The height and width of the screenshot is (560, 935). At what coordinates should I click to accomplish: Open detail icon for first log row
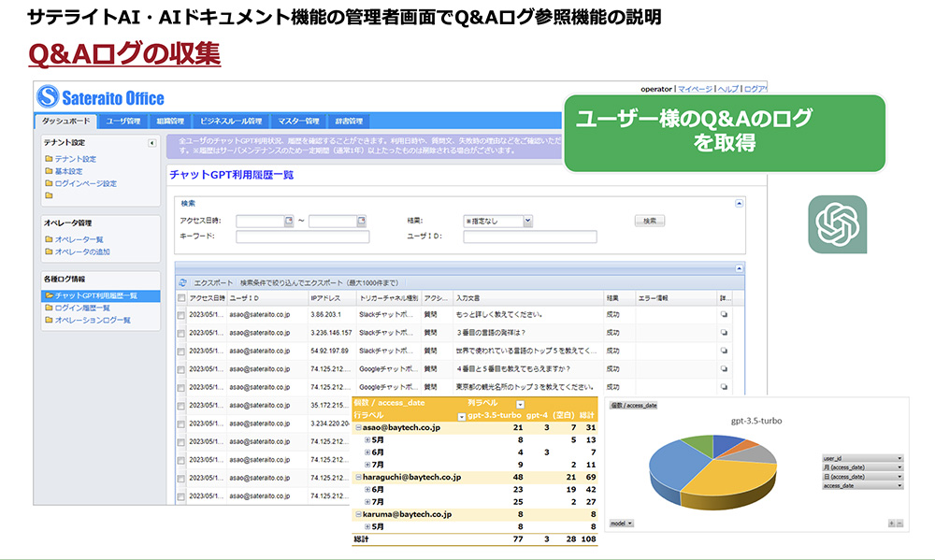coord(724,315)
